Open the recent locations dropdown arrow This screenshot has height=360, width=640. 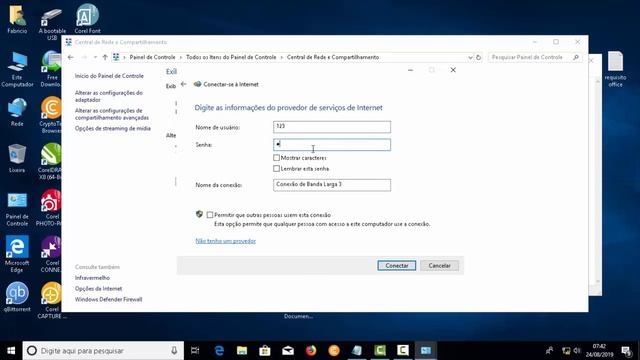click(95, 57)
